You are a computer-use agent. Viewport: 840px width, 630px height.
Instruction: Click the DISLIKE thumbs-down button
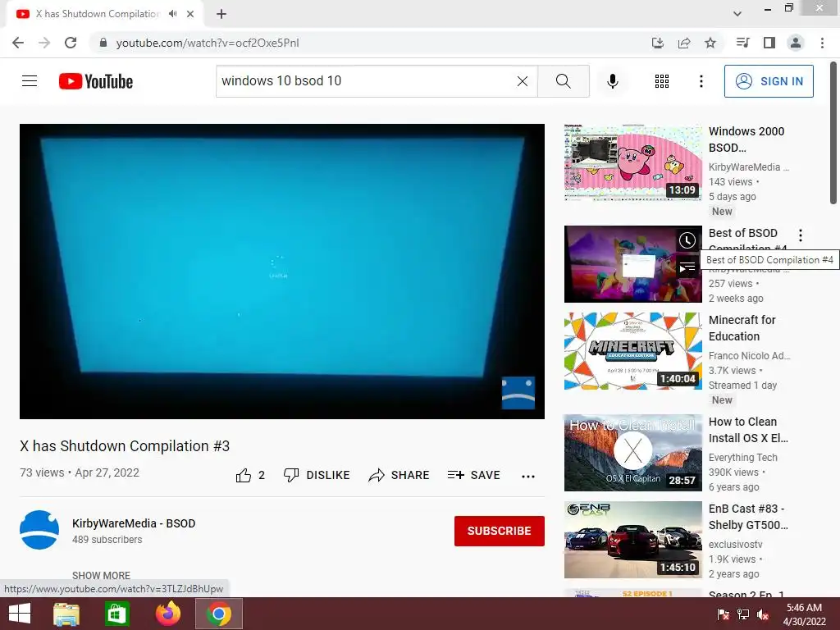click(317, 475)
